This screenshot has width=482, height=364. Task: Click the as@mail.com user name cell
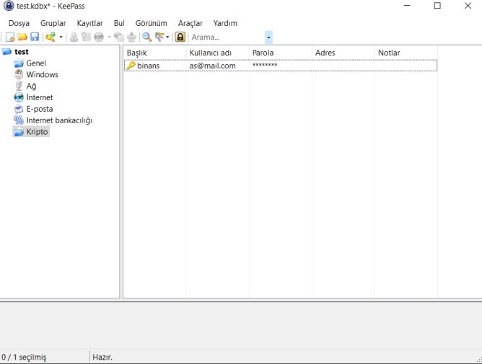click(x=212, y=66)
